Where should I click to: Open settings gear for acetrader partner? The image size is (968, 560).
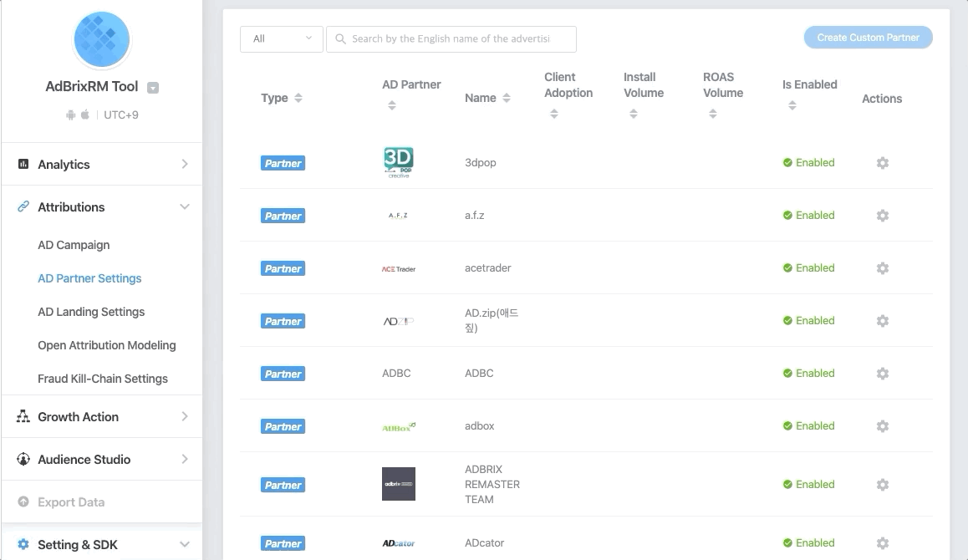pos(882,268)
